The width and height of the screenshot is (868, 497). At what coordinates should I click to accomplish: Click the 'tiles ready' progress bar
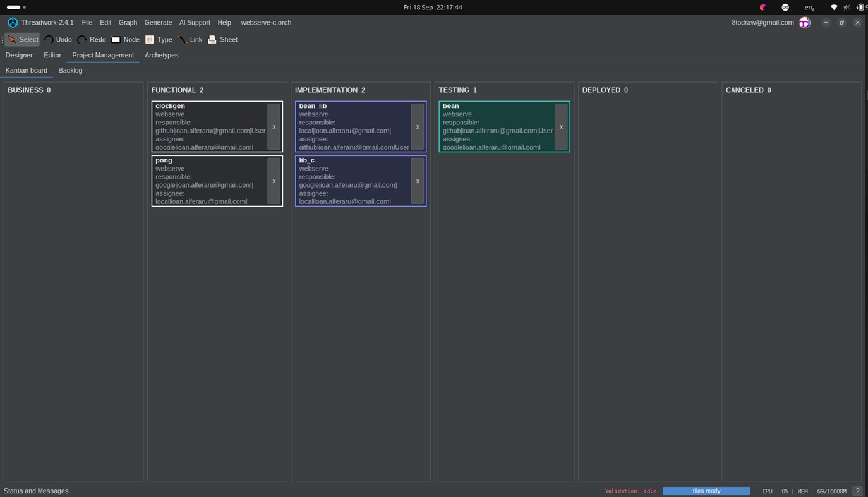click(x=706, y=491)
